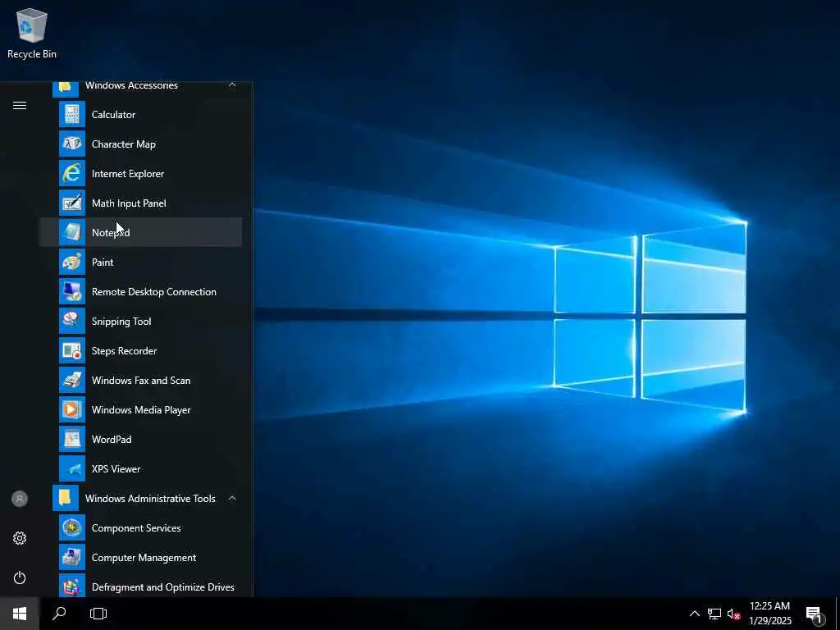Show hidden tray icons arrow
This screenshot has width=840, height=630.
694,614
